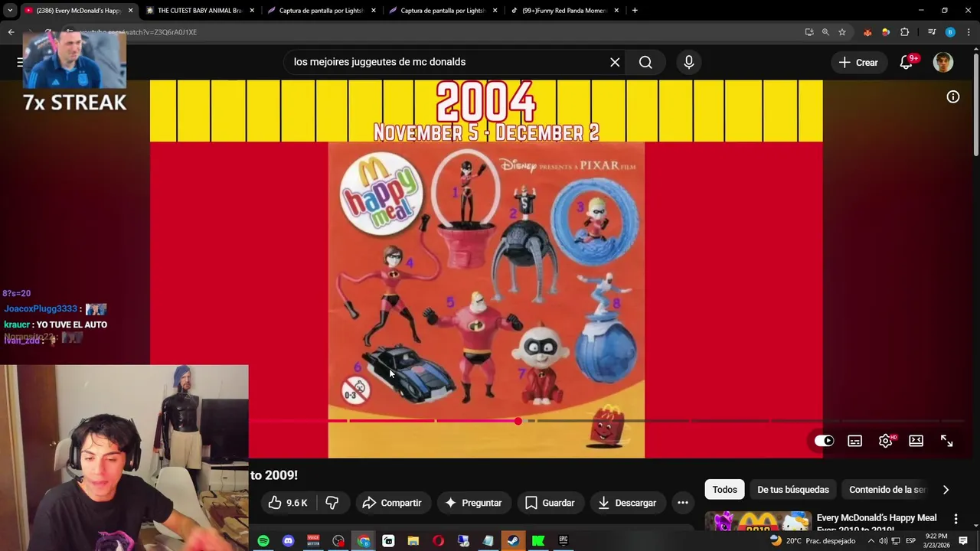980x551 pixels.
Task: Show video info card icon
Action: (953, 96)
